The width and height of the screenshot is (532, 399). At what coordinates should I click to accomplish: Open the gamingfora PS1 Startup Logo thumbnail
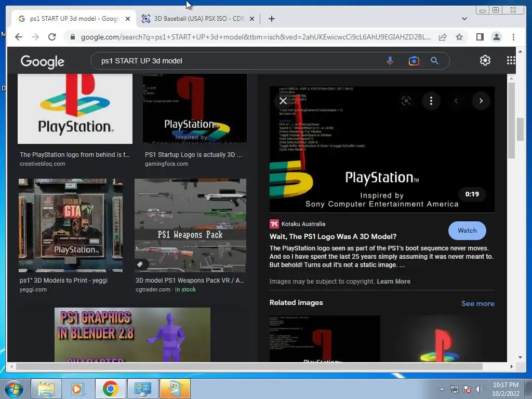click(x=195, y=109)
